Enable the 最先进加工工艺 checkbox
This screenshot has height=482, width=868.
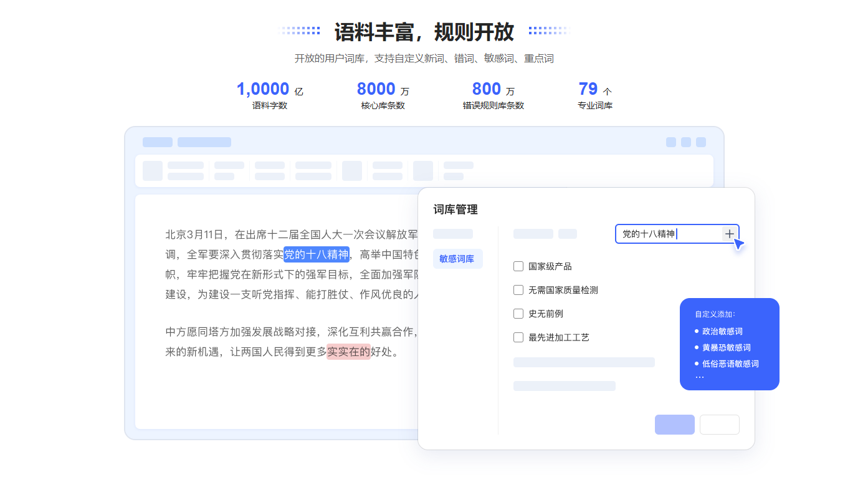click(x=518, y=337)
